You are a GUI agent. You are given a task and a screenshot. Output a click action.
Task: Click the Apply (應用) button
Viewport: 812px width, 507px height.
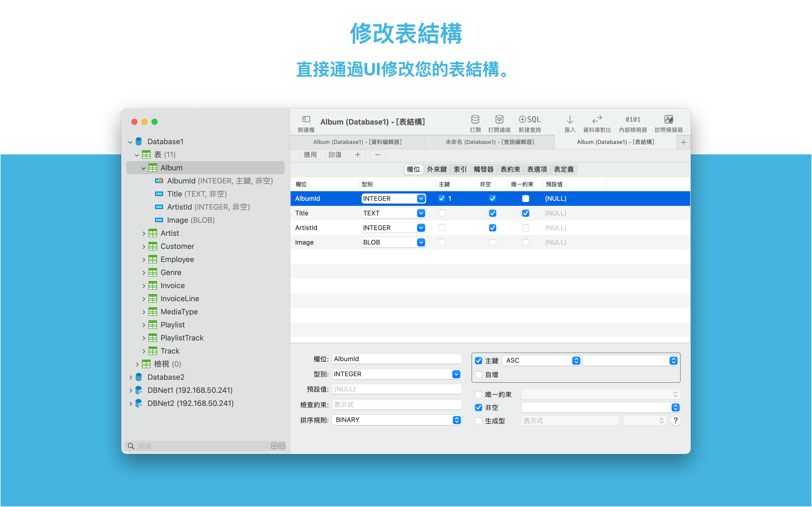[x=310, y=155]
